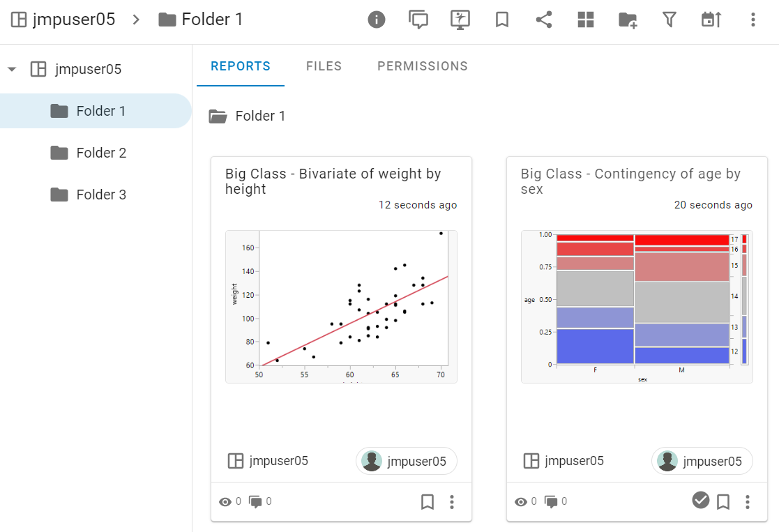Screen dimensions: 779x532
Task: Open the toolbar overflow three-dot menu
Action: 752,20
